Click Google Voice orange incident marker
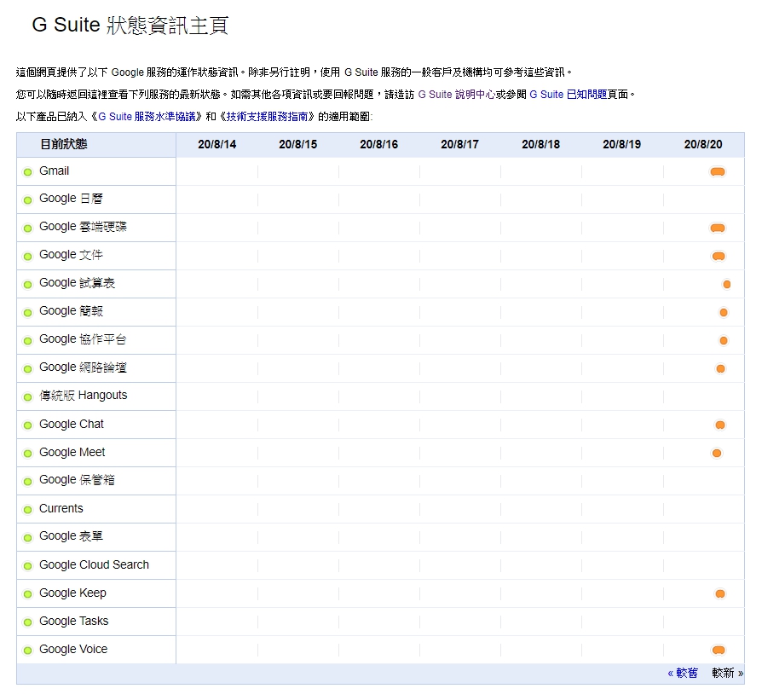This screenshot has width=762, height=700. [x=718, y=650]
